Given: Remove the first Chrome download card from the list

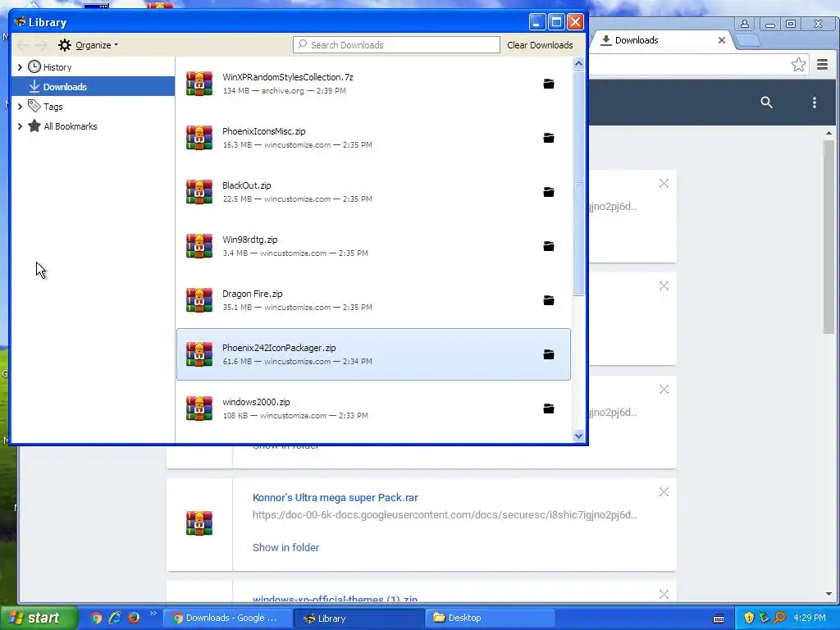Looking at the screenshot, I should (664, 184).
